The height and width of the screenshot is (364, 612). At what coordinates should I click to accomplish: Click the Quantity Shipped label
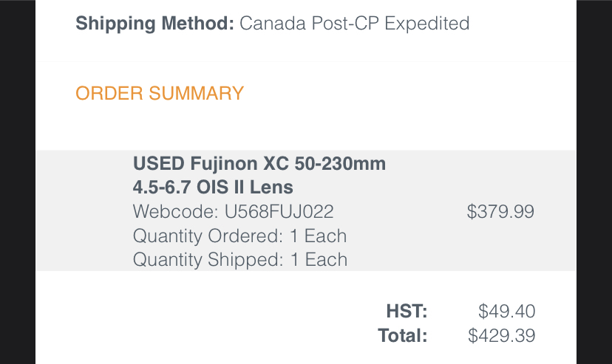[x=207, y=259]
